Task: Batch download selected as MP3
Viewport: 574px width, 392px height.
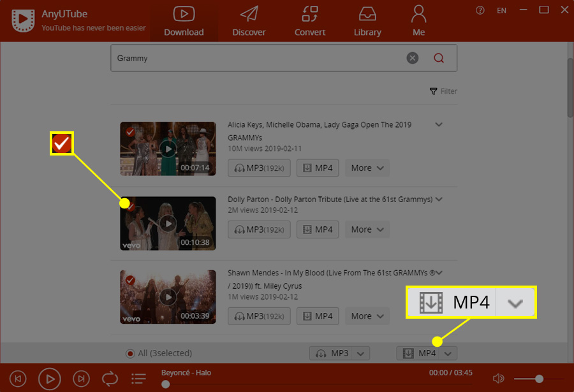Action: (331, 354)
